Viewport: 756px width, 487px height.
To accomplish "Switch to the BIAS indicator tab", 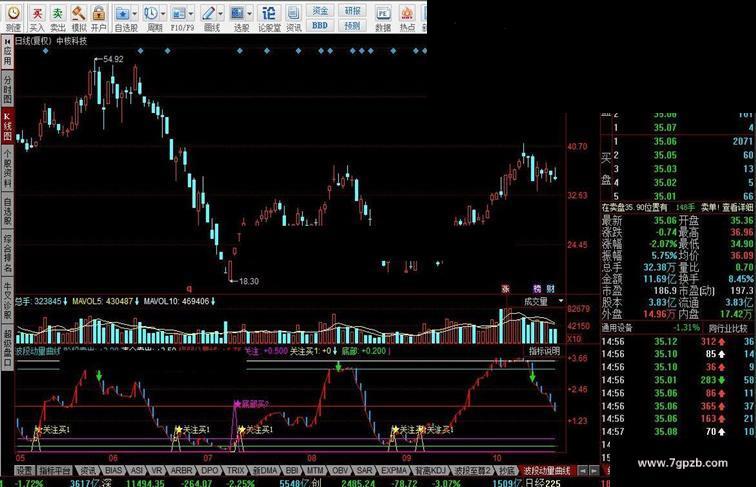I will click(x=113, y=470).
